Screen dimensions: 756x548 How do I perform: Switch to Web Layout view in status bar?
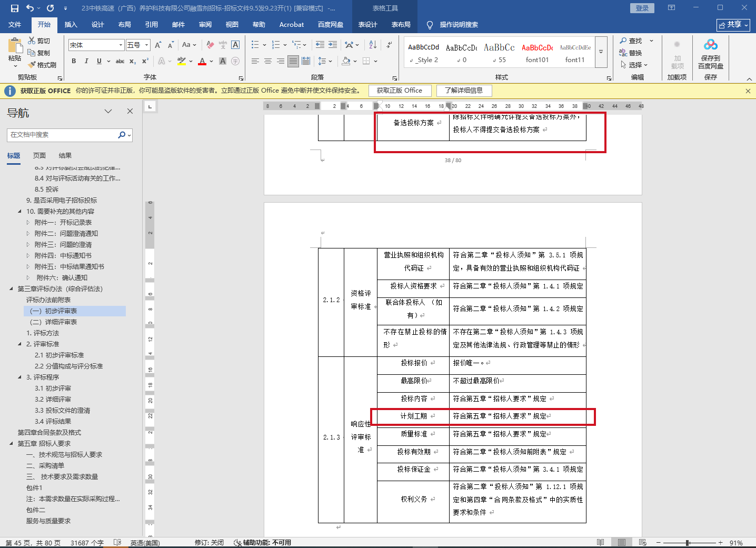[642, 542]
